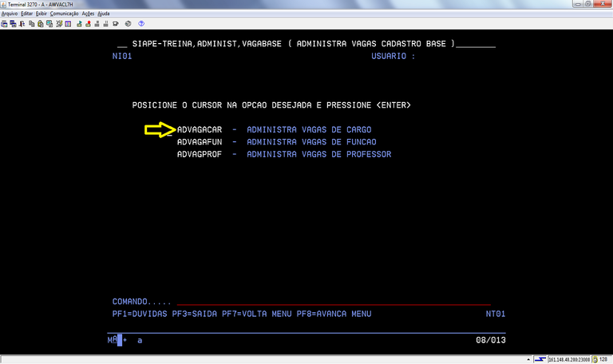Minimize the Terminal 3270 window
The image size is (613, 364).
(577, 4)
